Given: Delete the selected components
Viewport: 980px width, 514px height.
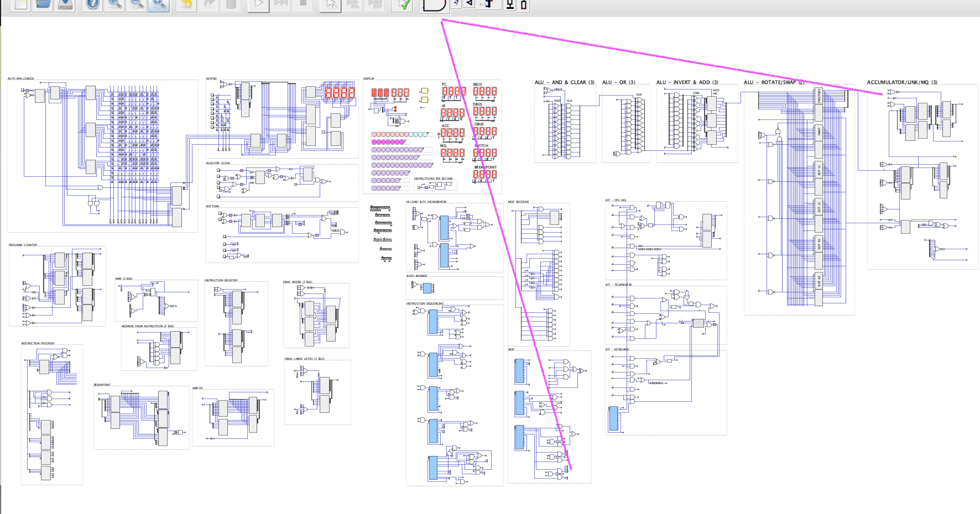Looking at the screenshot, I should (x=230, y=5).
